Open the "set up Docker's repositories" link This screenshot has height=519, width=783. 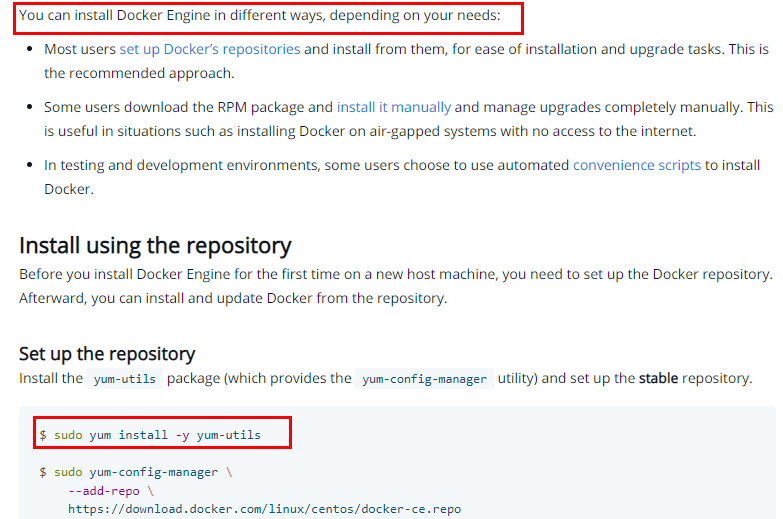209,49
